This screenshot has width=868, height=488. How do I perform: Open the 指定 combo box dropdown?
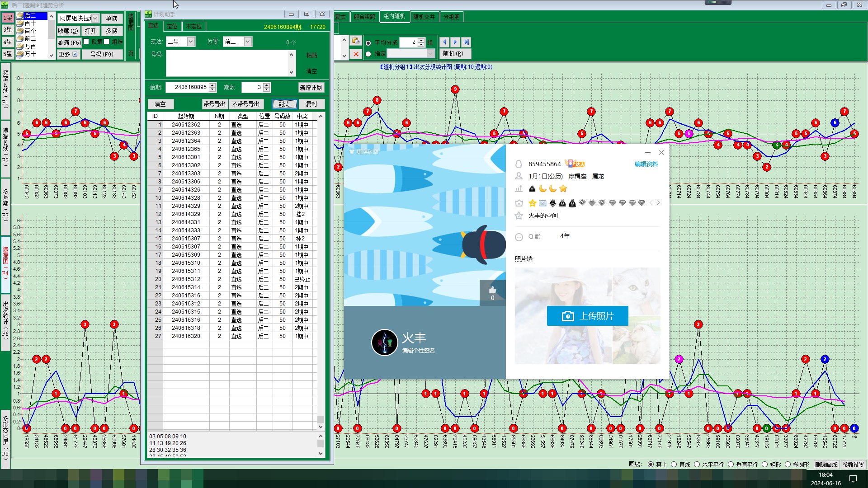[x=430, y=54]
